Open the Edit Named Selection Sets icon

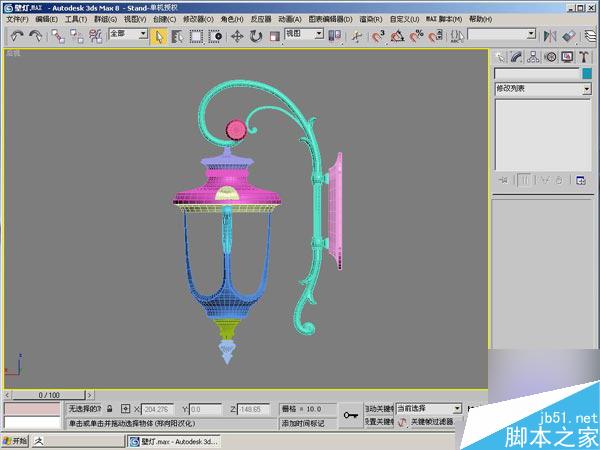tap(457, 36)
